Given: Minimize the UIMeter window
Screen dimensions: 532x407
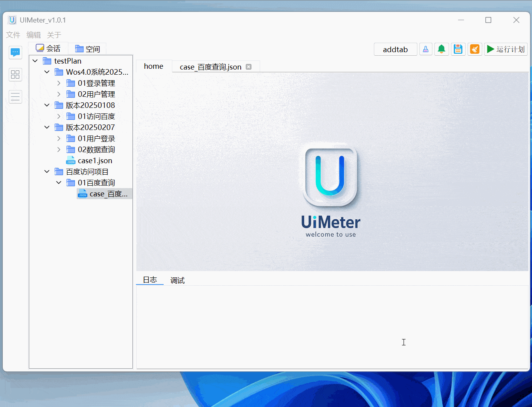Looking at the screenshot, I should click(x=461, y=20).
